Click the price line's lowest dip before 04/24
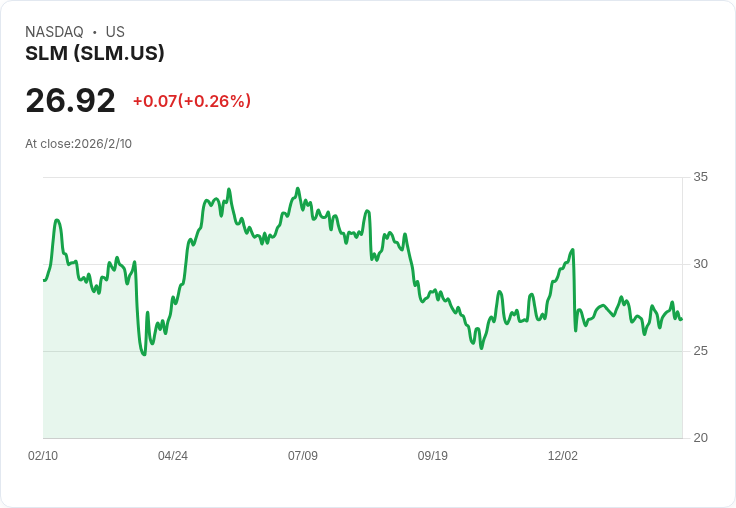This screenshot has width=736, height=508. click(144, 354)
